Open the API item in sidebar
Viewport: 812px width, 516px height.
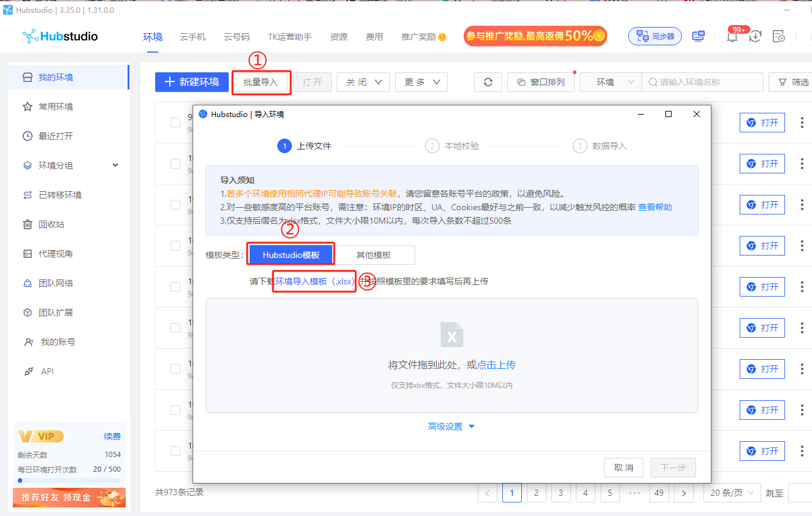point(67,371)
